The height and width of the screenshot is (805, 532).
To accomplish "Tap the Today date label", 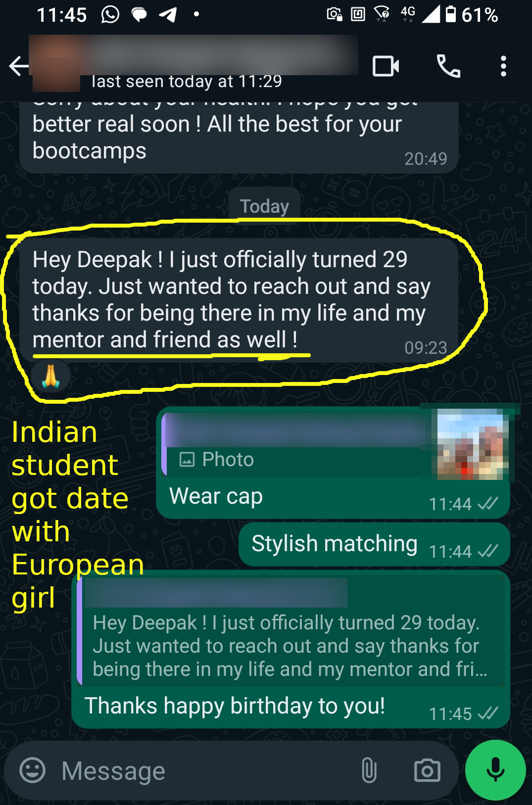I will 264,206.
